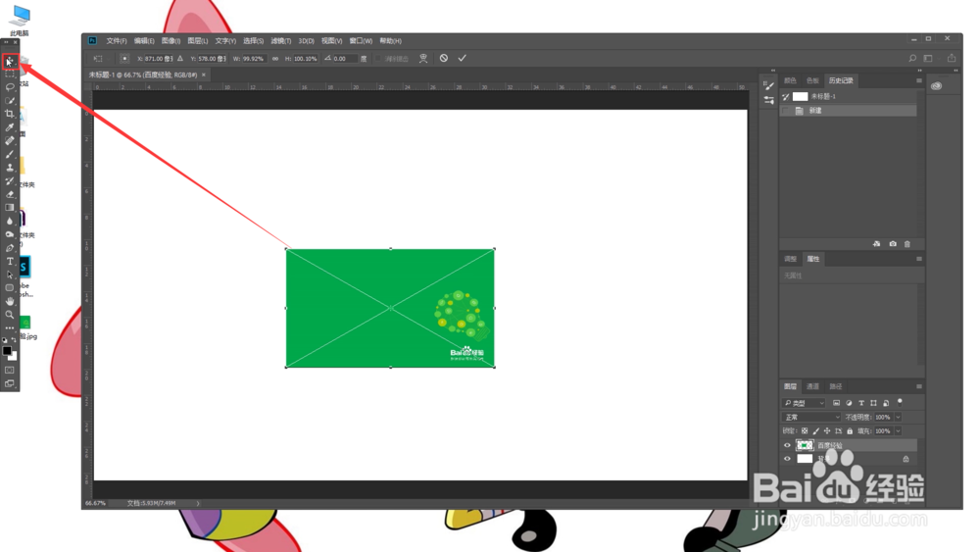Select the Gradient tool
Screen dimensions: 980x552
click(10, 208)
